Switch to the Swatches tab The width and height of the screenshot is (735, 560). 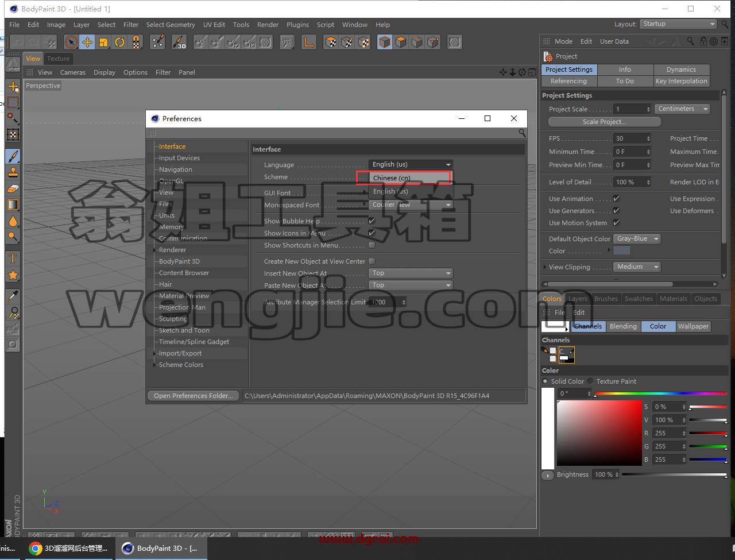click(x=639, y=299)
